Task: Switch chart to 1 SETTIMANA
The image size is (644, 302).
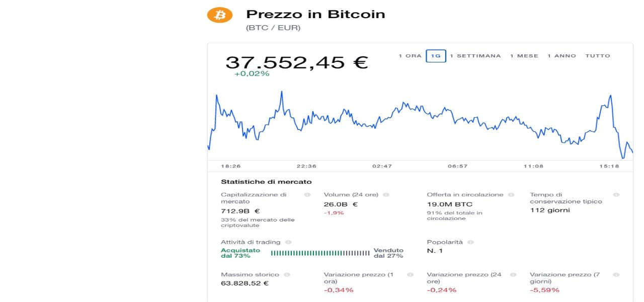Action: coord(475,56)
